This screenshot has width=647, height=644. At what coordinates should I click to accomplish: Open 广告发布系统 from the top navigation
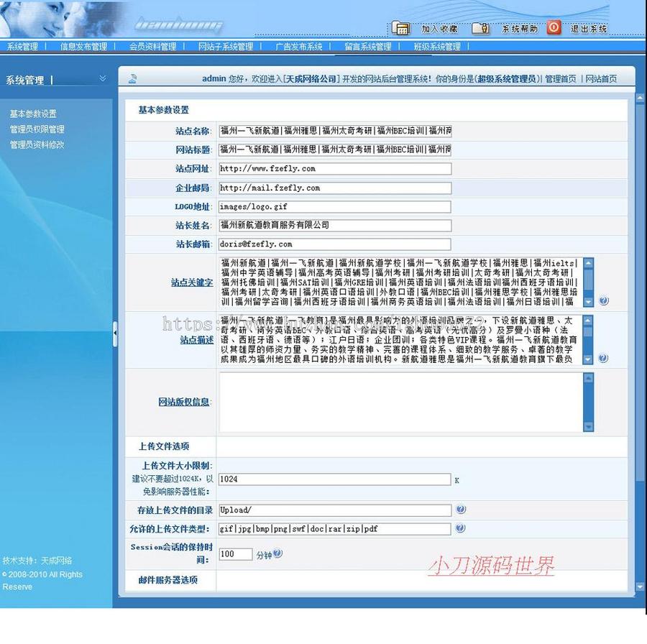[297, 45]
